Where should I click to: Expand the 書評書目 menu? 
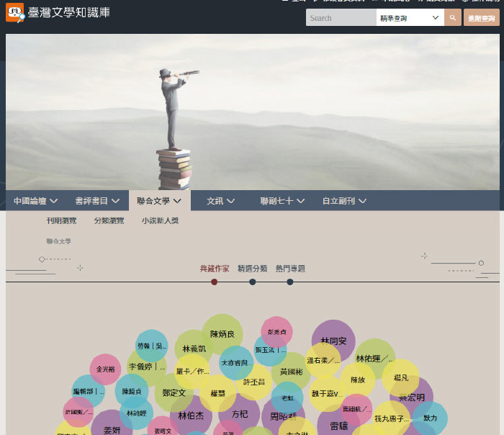(96, 201)
